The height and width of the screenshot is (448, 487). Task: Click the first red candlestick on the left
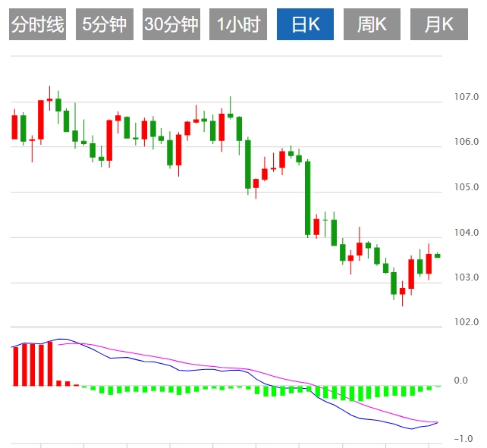coord(14,127)
